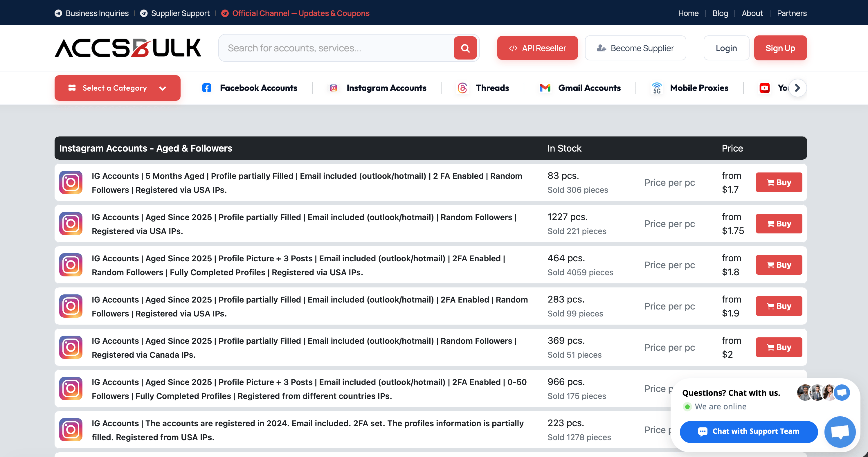Click the "Sold 4059 pieces" text

[x=580, y=272]
